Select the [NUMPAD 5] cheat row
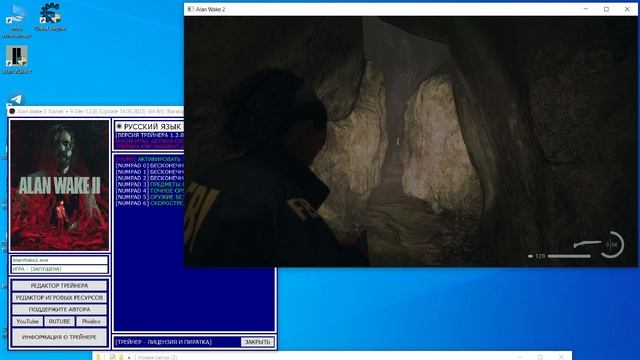 point(149,197)
